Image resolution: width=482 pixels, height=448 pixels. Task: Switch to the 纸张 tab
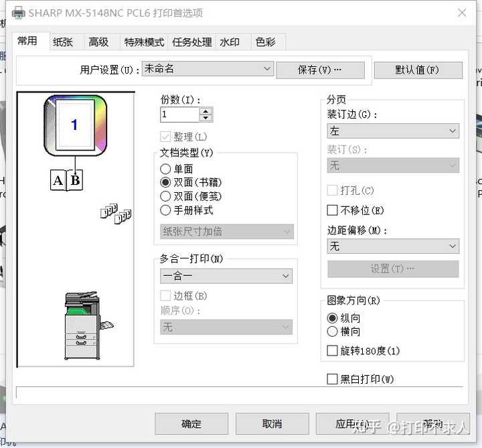(63, 42)
